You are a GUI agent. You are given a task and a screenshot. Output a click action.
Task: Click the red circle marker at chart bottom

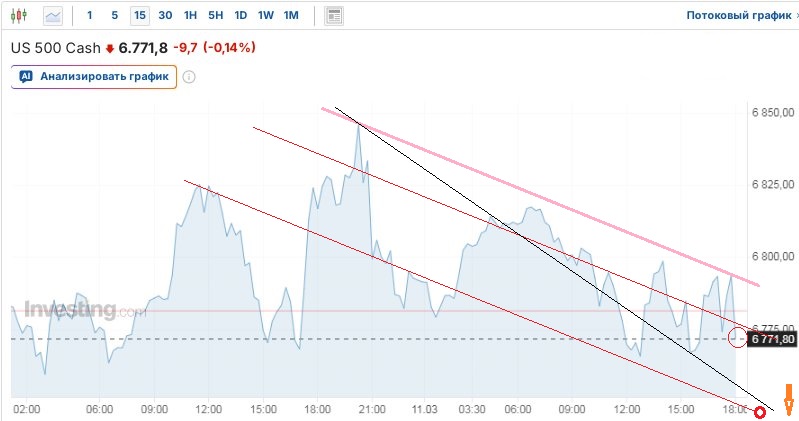[760, 411]
